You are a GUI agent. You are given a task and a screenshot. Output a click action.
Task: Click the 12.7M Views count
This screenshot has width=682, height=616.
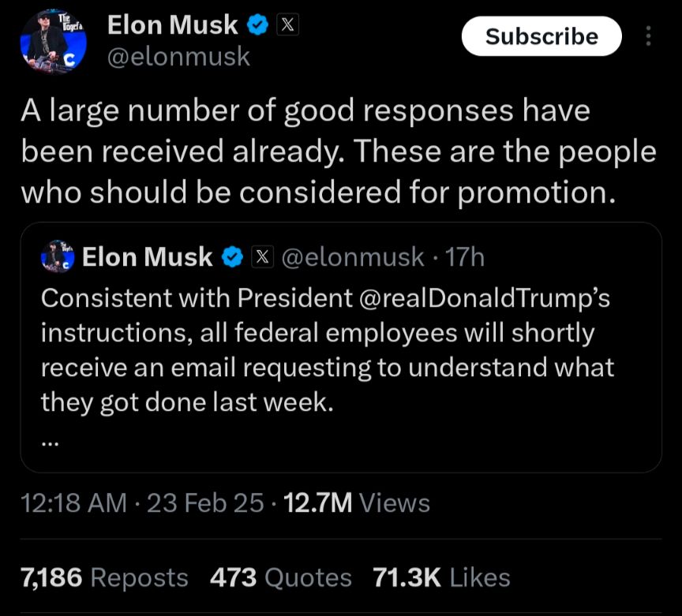coord(357,503)
